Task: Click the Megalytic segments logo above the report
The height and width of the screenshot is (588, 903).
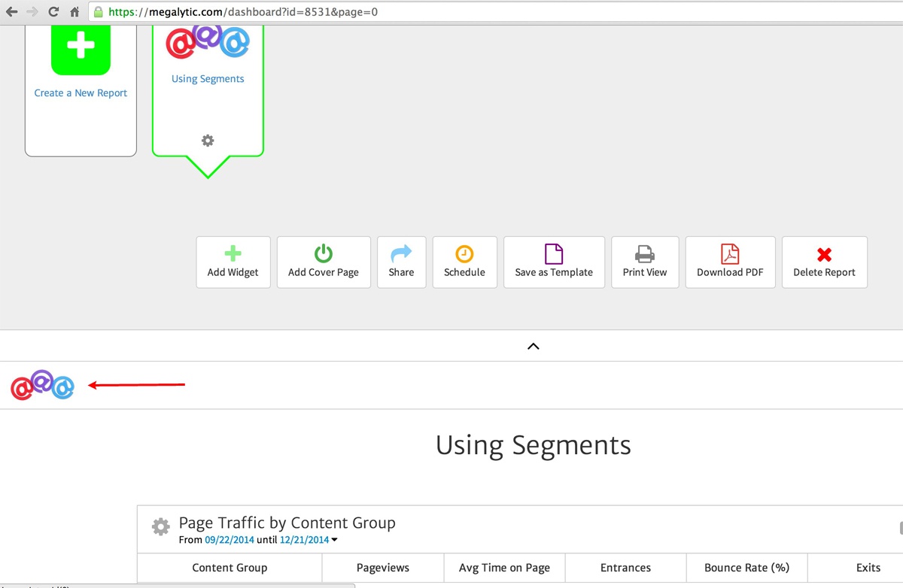Action: click(42, 386)
